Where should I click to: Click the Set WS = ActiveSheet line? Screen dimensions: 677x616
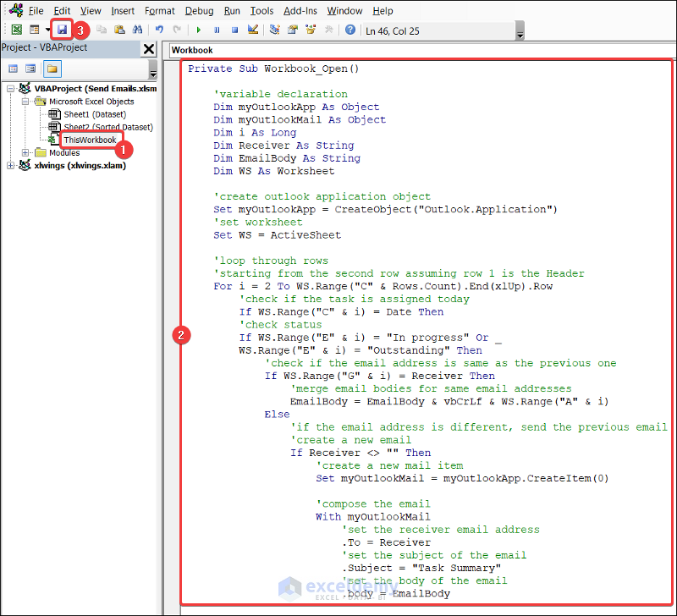point(278,235)
